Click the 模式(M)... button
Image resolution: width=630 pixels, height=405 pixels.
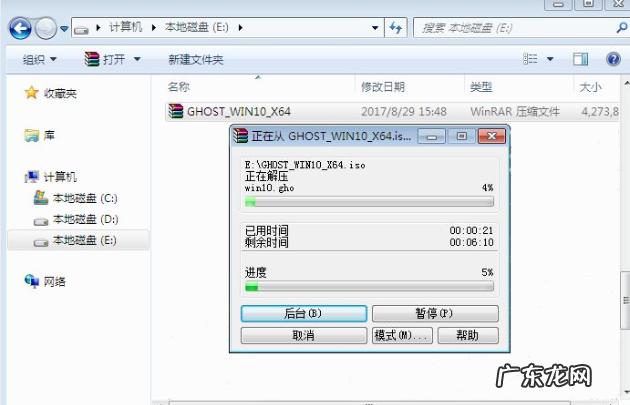click(x=402, y=335)
